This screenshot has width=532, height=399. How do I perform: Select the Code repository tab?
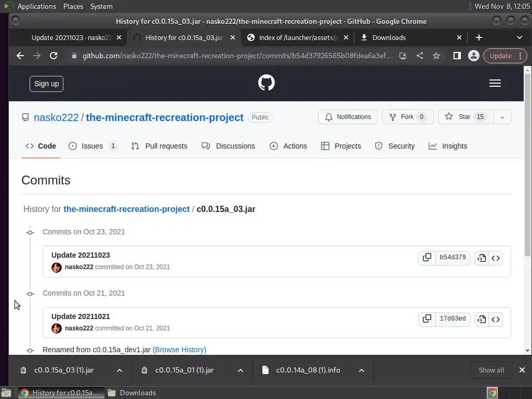(41, 146)
